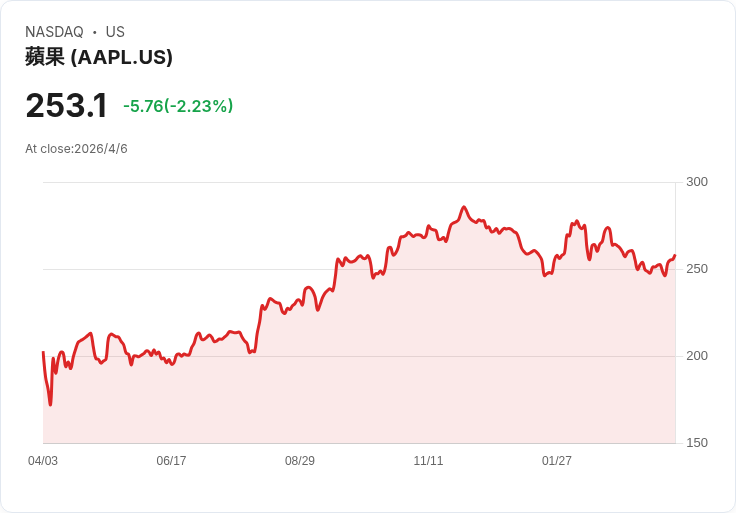Click the leftmost start of the price line

tap(43, 352)
